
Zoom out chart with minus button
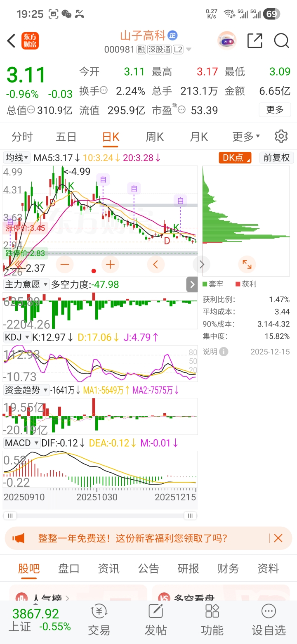tap(64, 264)
